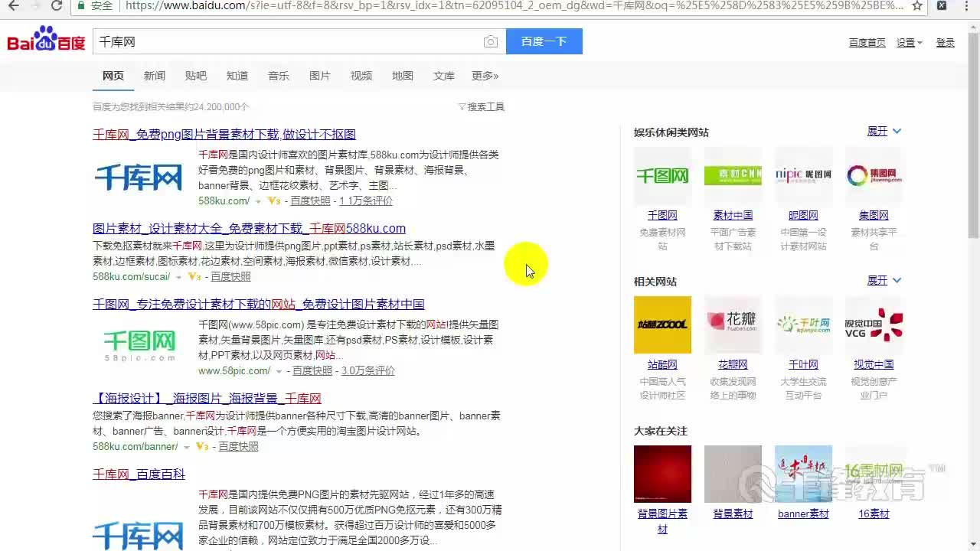980x551 pixels.
Task: Open the 站酷ZCOOL site logo
Action: click(x=662, y=324)
